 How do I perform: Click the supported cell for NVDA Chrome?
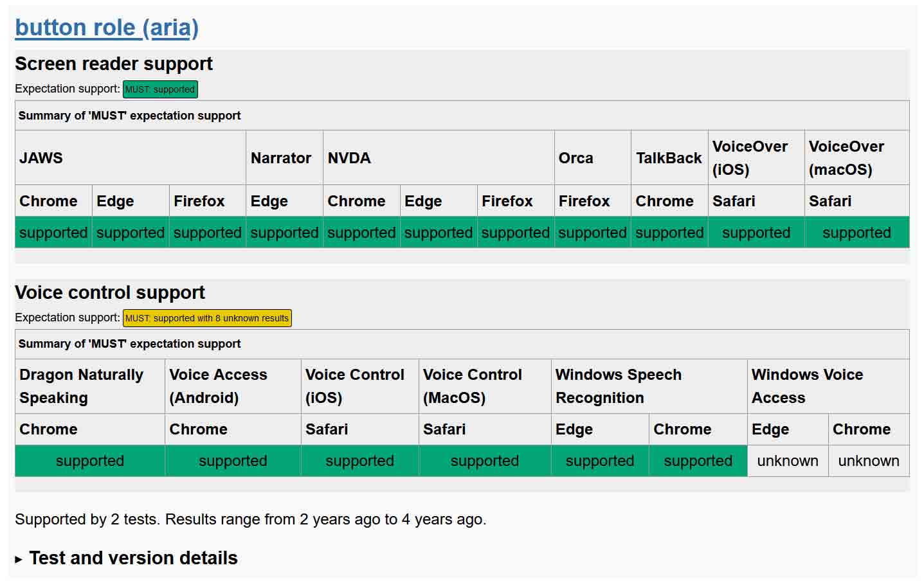pyautogui.click(x=362, y=233)
